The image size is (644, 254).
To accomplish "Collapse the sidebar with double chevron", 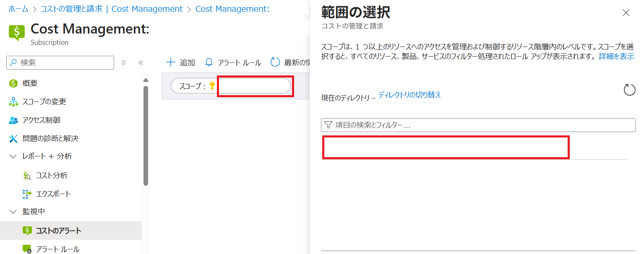I will click(x=141, y=62).
